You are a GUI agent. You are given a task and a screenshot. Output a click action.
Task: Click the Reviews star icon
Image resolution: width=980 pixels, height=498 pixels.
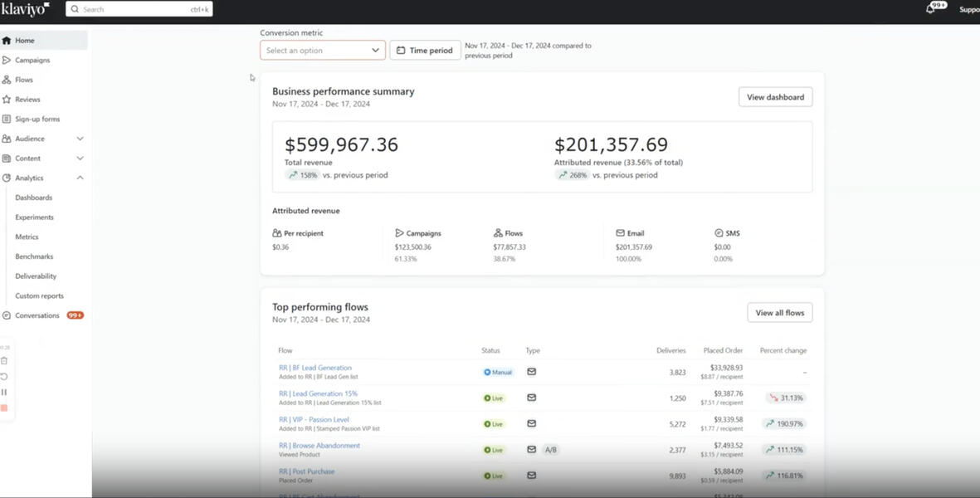[x=7, y=100]
